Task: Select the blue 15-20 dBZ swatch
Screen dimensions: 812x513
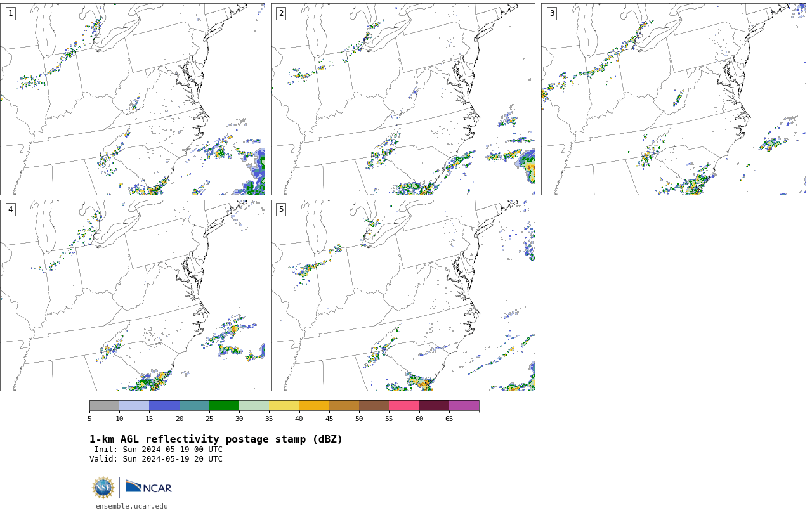Action: coord(164,406)
